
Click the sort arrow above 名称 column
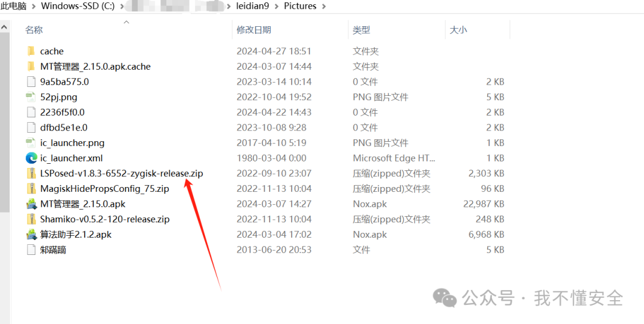126,21
